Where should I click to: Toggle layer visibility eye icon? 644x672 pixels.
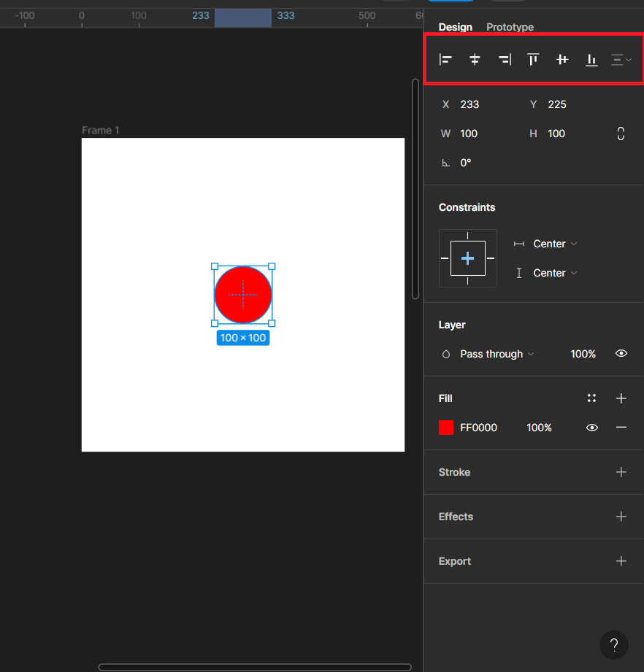point(621,354)
